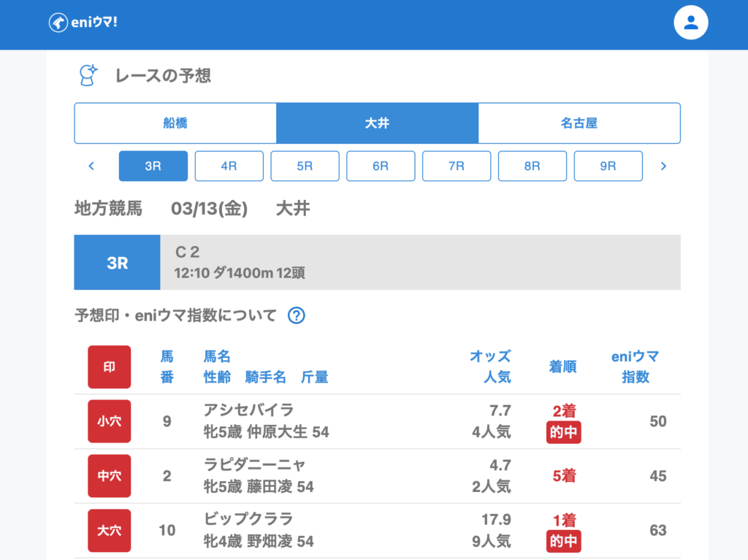Choose race 8R

tap(532, 166)
